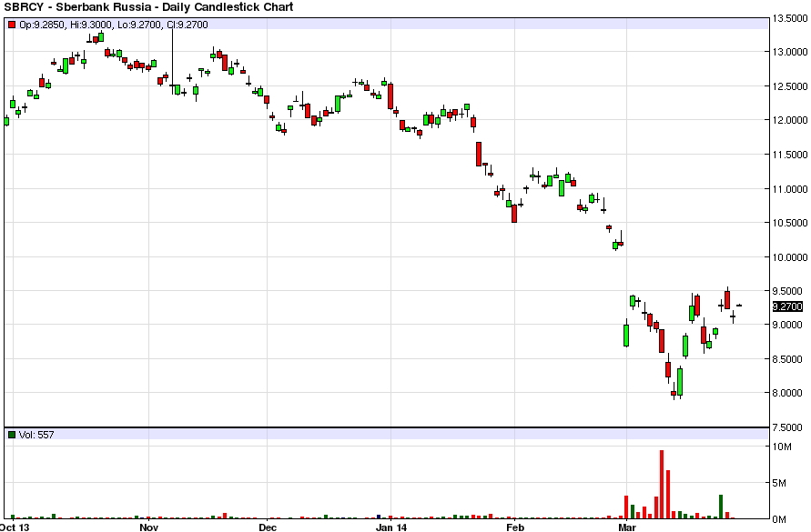Click the Feb date label
This screenshot has height=532, width=811.
[x=514, y=527]
